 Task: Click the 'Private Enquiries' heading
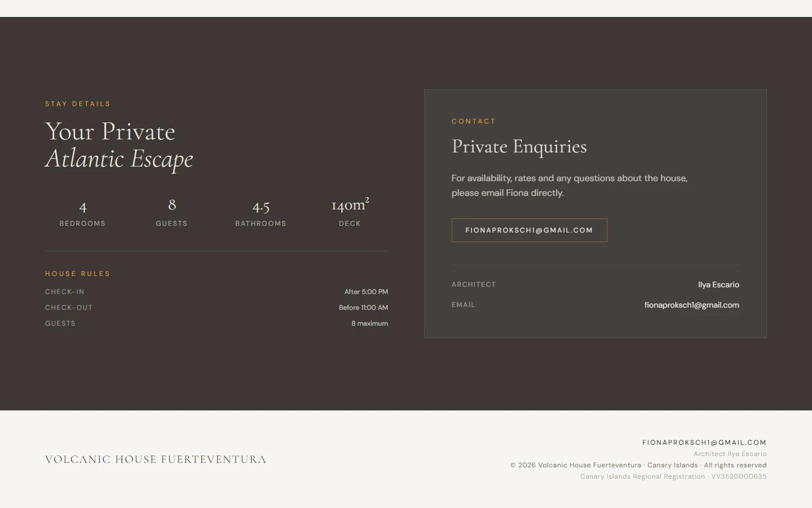tap(519, 147)
